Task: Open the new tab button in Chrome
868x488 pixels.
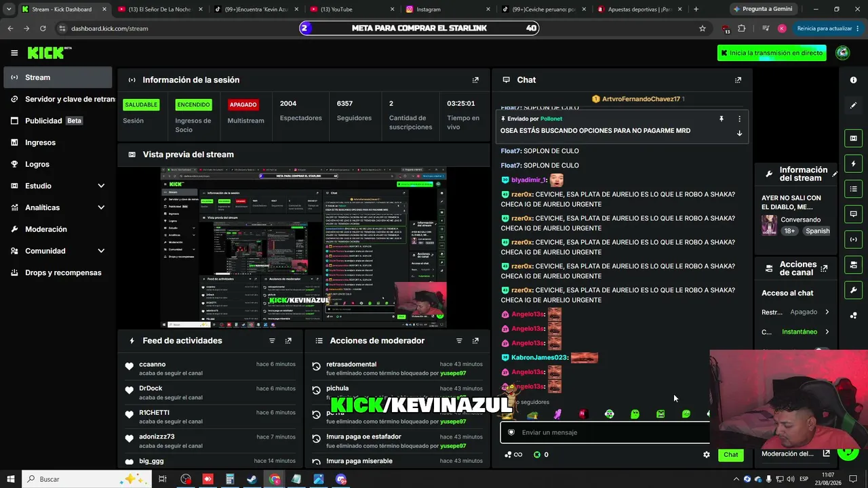Action: (x=696, y=9)
